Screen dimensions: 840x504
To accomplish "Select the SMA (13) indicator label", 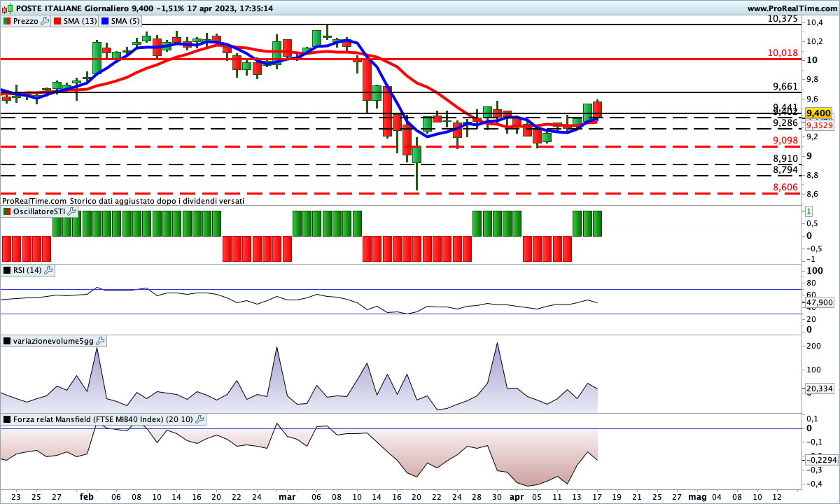I will pos(80,21).
